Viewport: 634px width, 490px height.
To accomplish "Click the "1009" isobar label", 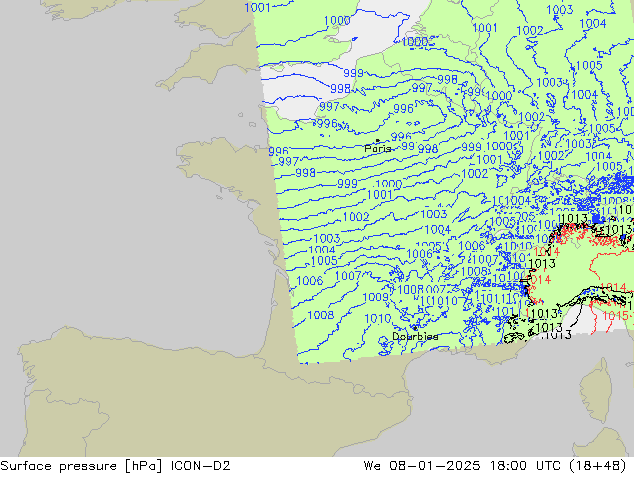I will click(x=375, y=297).
